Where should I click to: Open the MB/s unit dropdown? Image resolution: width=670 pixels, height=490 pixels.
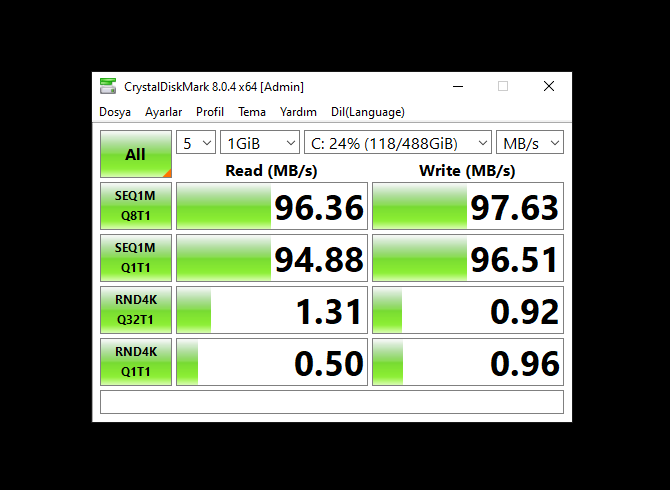(x=530, y=143)
